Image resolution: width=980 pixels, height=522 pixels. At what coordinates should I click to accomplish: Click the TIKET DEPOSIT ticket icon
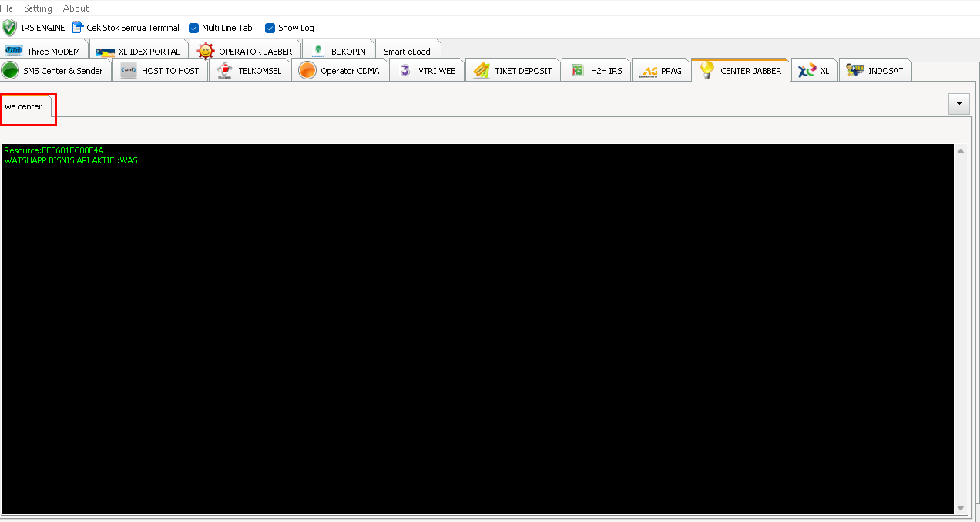pyautogui.click(x=482, y=69)
